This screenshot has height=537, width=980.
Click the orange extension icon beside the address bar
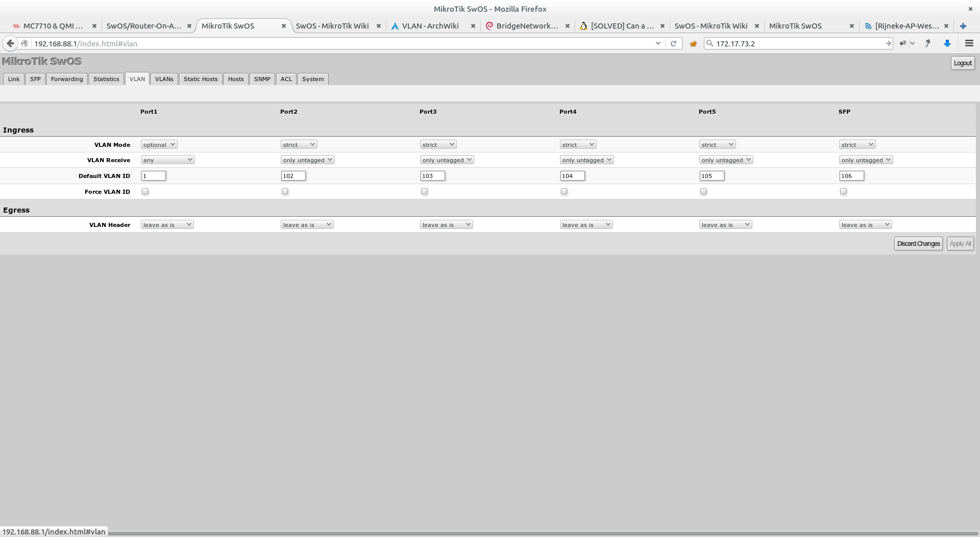pos(693,44)
